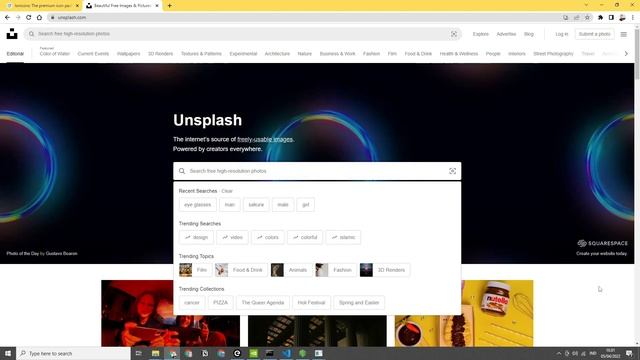Open the Chrome extensions puzzle icon
The width and height of the screenshot is (640, 360).
(x=600, y=18)
